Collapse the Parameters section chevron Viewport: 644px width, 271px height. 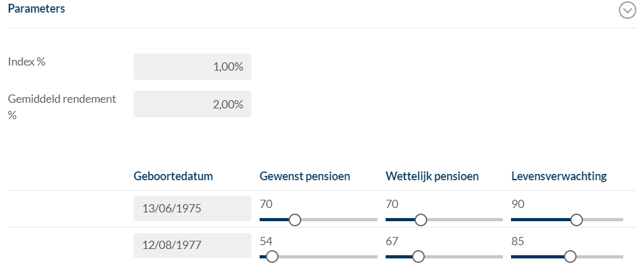click(x=627, y=11)
